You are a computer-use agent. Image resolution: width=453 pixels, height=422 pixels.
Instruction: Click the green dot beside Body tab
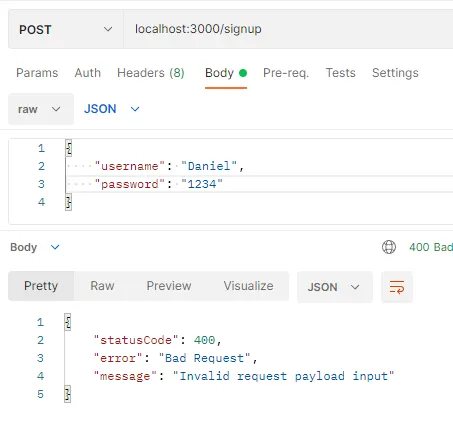coord(243,73)
